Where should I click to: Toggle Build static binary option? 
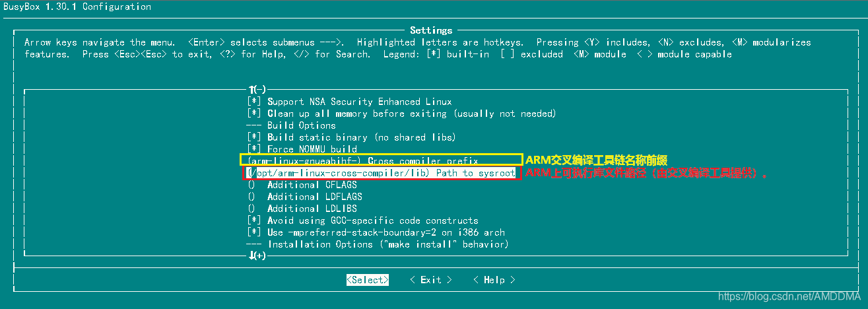tap(352, 137)
